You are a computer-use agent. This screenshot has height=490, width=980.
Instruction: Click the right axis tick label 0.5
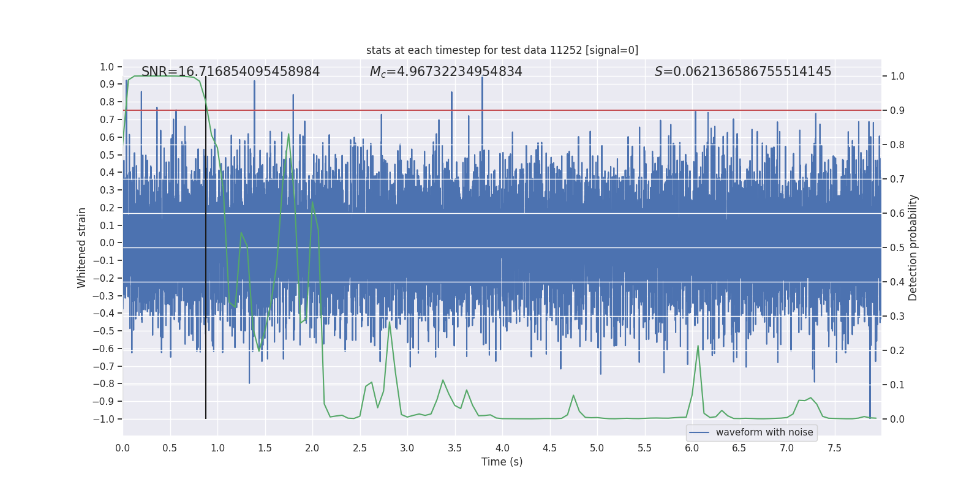tap(897, 248)
